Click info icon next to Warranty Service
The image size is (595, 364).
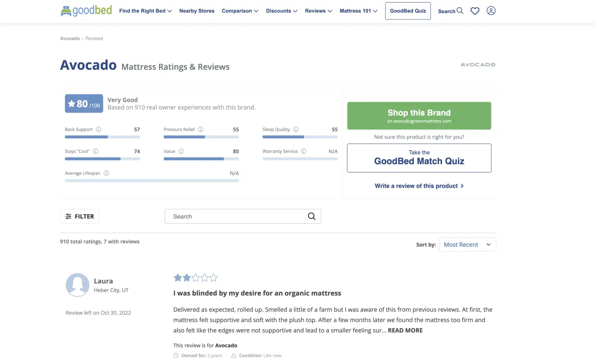(x=303, y=151)
